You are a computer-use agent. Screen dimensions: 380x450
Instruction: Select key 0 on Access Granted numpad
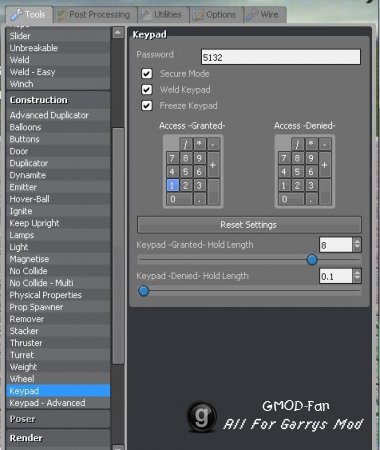point(179,199)
